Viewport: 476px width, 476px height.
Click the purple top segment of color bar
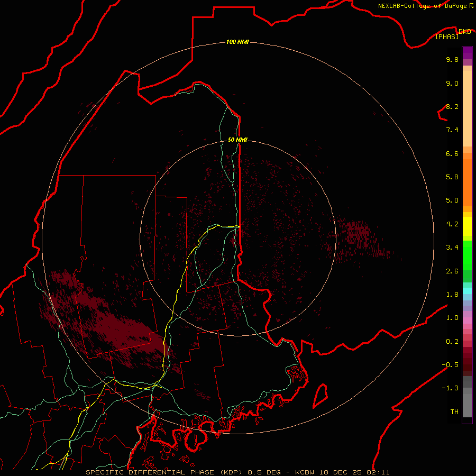point(467,53)
